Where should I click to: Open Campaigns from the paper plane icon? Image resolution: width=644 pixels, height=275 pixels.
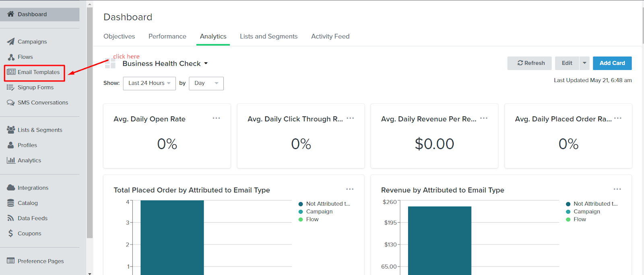coord(11,41)
